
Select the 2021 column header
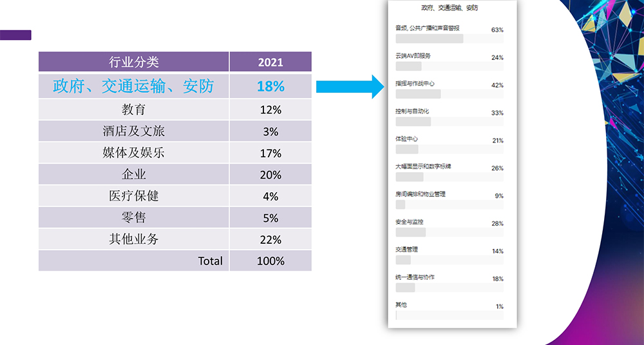click(x=270, y=62)
